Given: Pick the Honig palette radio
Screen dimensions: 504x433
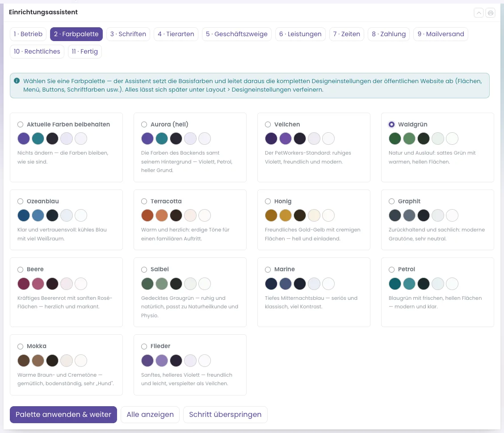Looking at the screenshot, I should click(268, 201).
